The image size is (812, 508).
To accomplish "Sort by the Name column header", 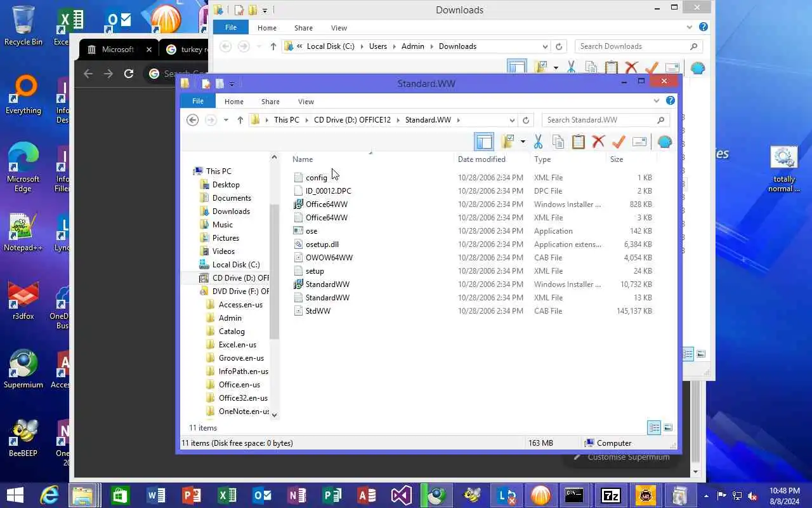I will 303,159.
